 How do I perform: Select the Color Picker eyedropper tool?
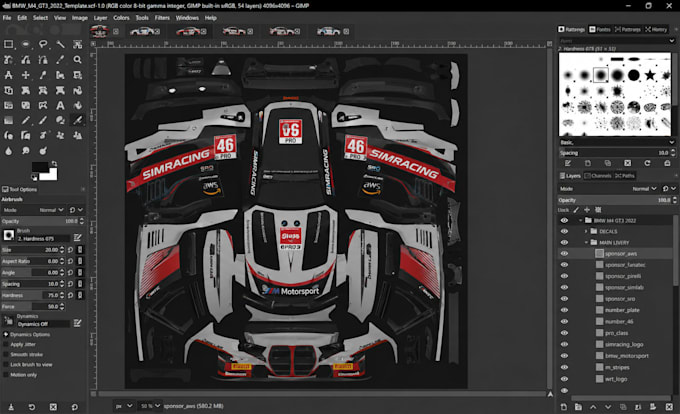[60, 59]
